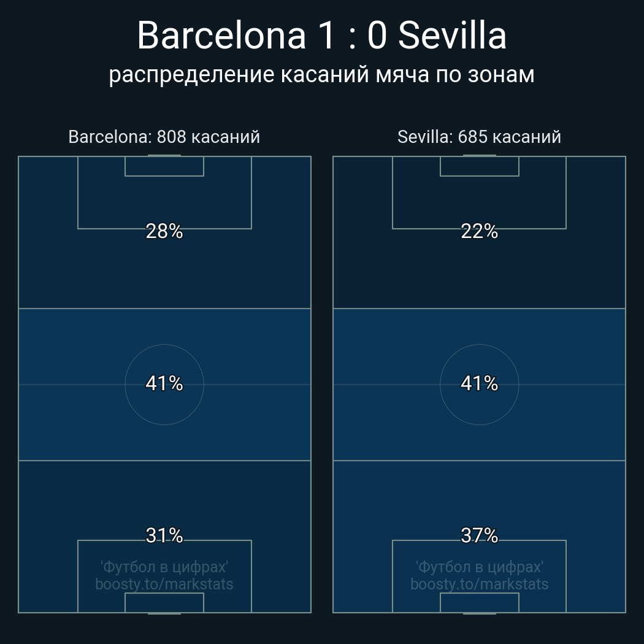644x644 pixels.
Task: Click the top six-yard box on Barcelona pitch
Action: tap(164, 166)
